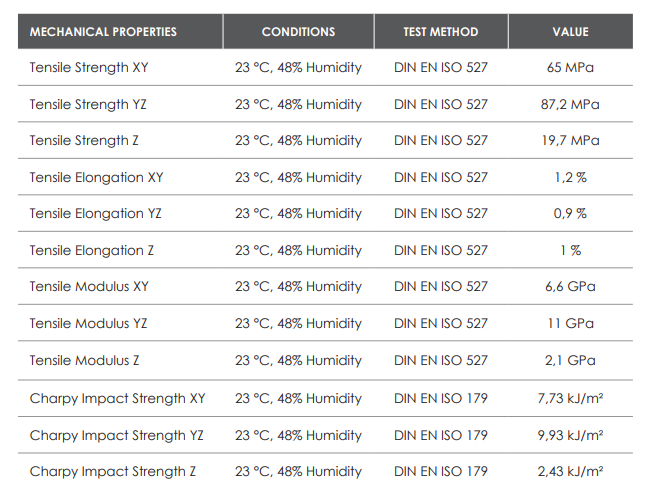Click the Tensile Strength XY row label
Image resolution: width=645 pixels, height=503 pixels.
[x=89, y=67]
